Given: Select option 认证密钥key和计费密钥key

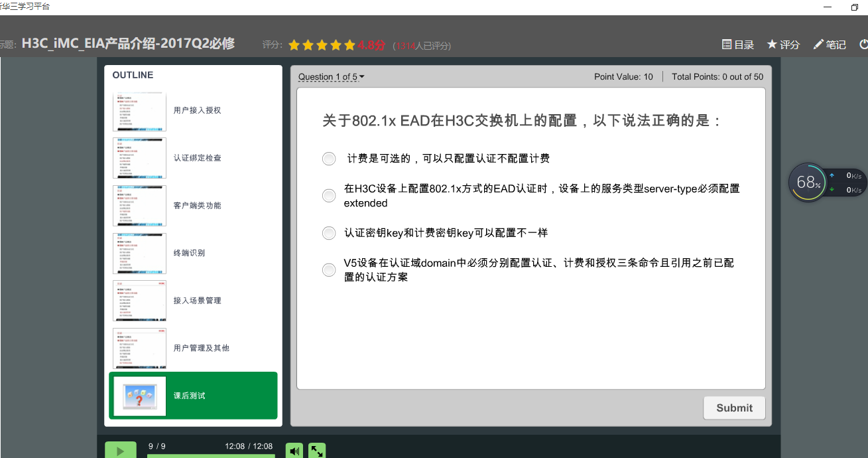Looking at the screenshot, I should tap(329, 233).
